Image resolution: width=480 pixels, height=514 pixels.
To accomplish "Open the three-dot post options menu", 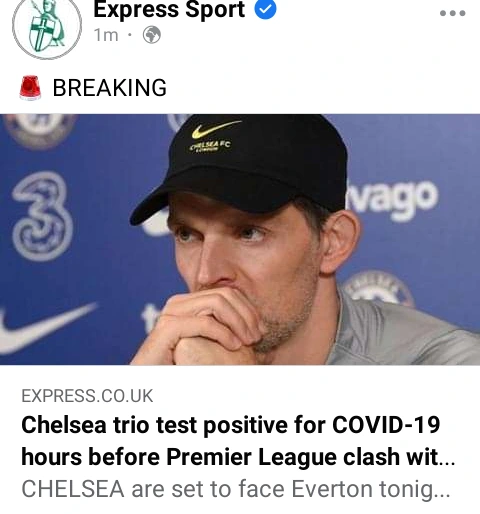I will 452,13.
